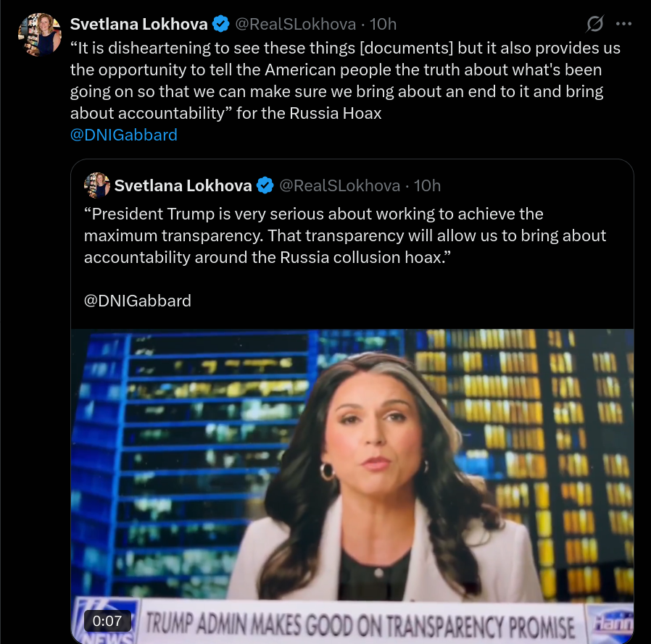The image size is (651, 644).
Task: Click Svetlana Lokhova name in quoted post
Action: tap(183, 185)
